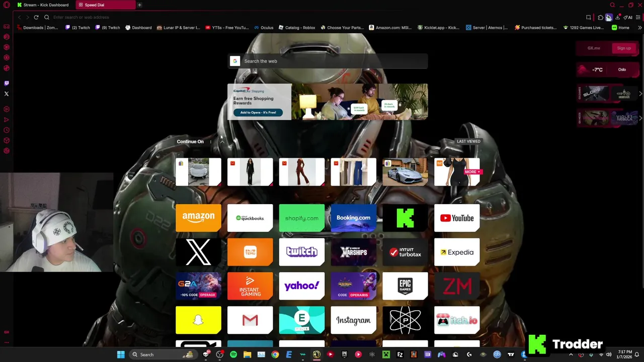The width and height of the screenshot is (644, 362).
Task: Open a new tab with plus button
Action: click(x=139, y=5)
